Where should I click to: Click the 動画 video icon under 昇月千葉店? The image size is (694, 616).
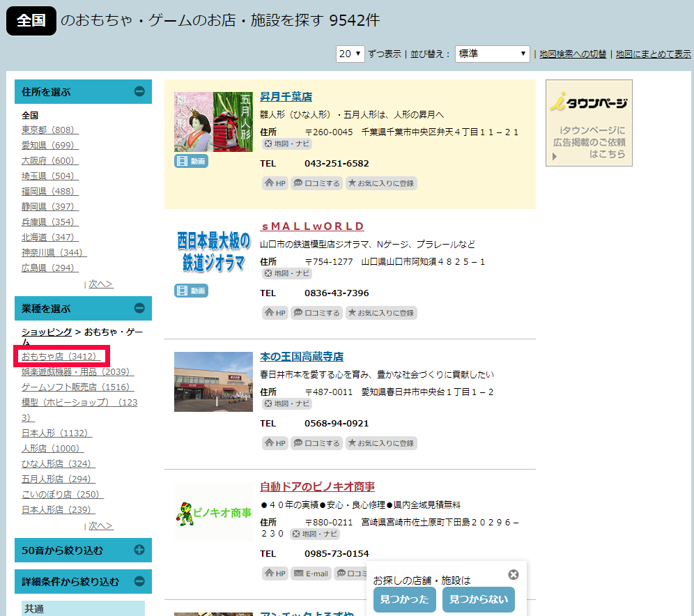coord(191,162)
